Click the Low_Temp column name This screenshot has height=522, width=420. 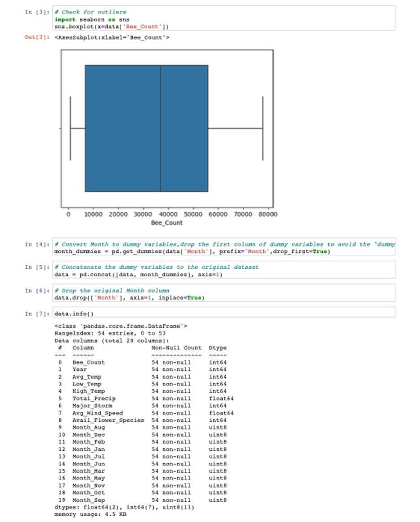coord(87,384)
